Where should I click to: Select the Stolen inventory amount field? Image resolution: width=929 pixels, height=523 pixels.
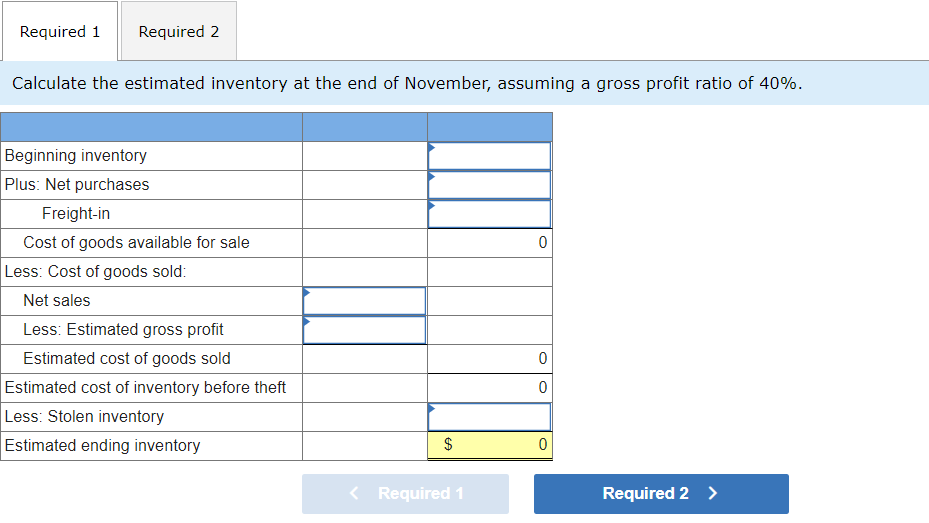click(x=490, y=417)
